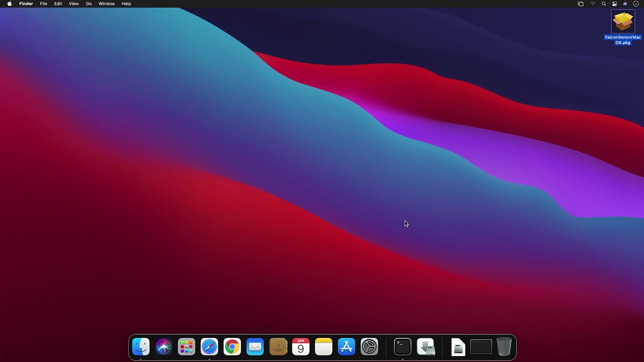Select FalconSensorMacOS.pkg desktop icon
The height and width of the screenshot is (362, 644).
click(623, 22)
